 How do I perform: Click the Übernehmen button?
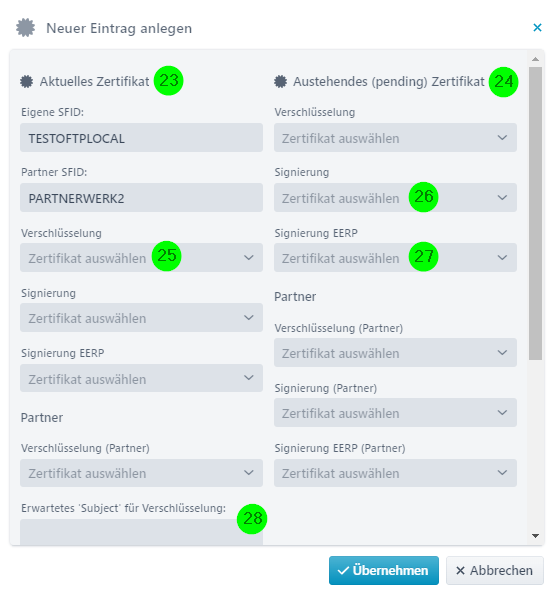383,570
